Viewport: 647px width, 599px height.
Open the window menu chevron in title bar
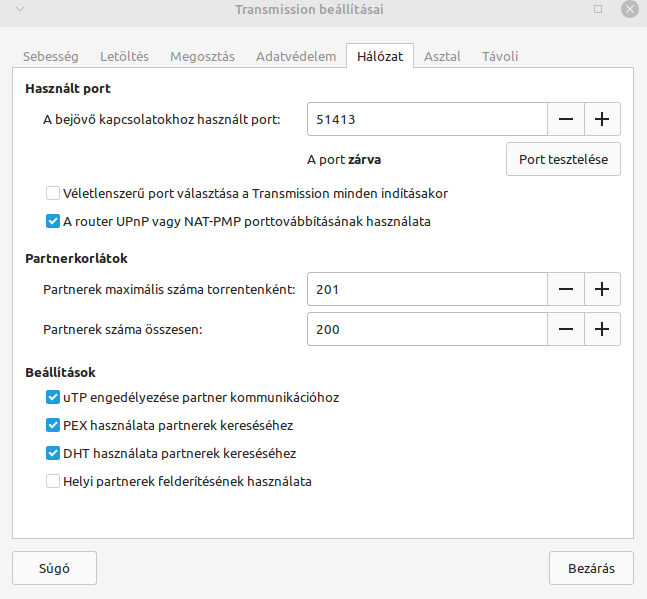[20, 9]
